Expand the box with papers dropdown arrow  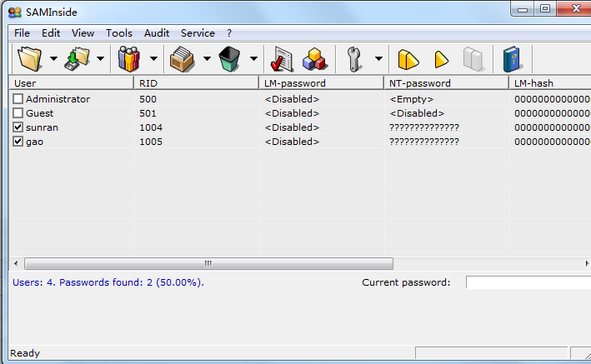click(x=207, y=58)
